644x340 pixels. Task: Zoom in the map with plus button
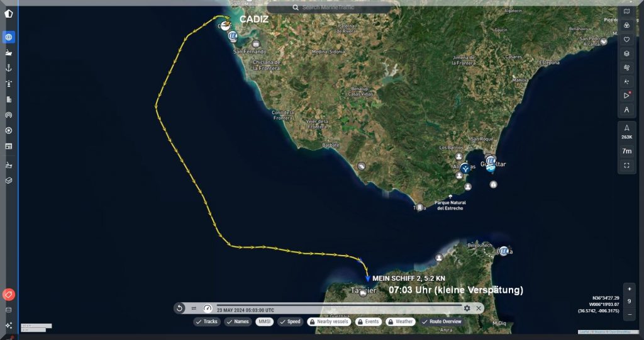630,289
